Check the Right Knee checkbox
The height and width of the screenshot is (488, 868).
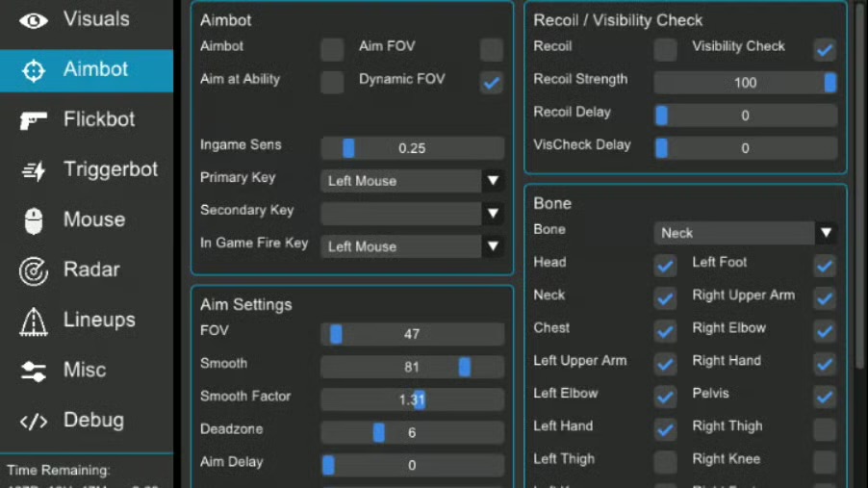[x=825, y=462]
